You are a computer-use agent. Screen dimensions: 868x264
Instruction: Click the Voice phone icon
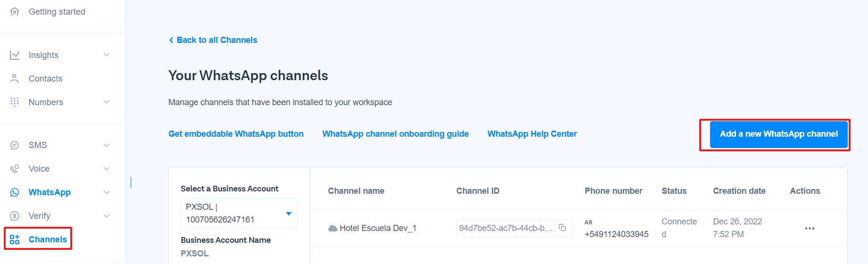(x=15, y=169)
